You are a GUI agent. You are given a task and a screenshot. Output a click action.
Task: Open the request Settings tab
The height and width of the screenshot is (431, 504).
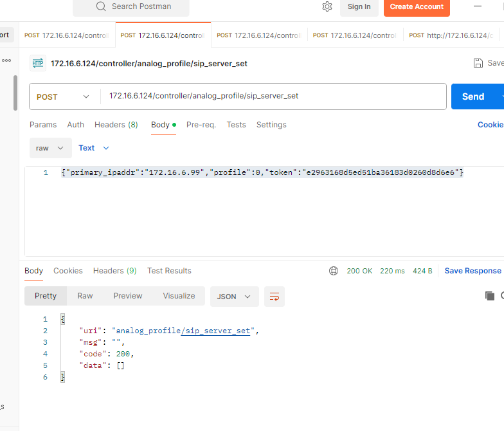click(x=271, y=125)
